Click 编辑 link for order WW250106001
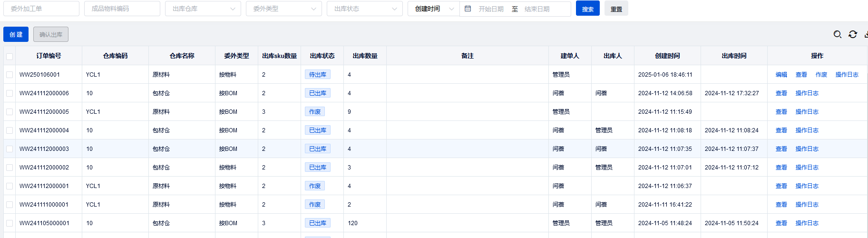Viewport: 868px width, 238px height. pyautogui.click(x=781, y=75)
